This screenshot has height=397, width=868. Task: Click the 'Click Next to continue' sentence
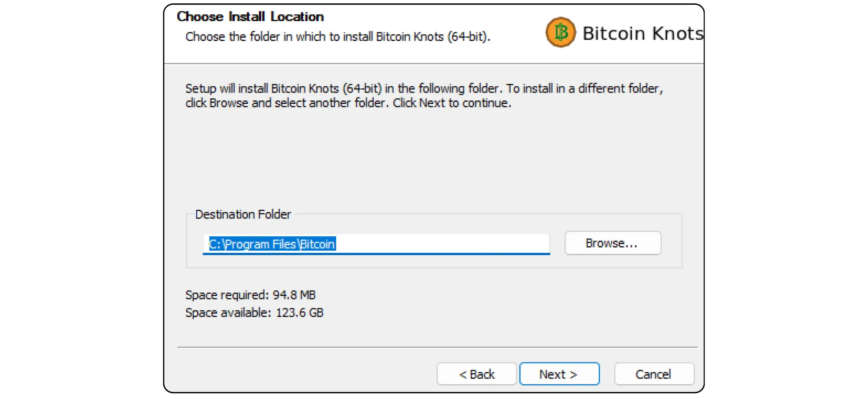(452, 103)
